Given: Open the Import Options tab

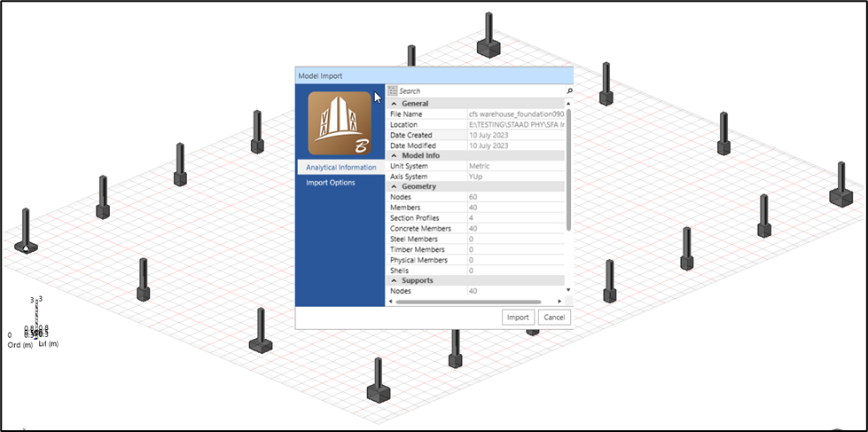Looking at the screenshot, I should pyautogui.click(x=331, y=182).
